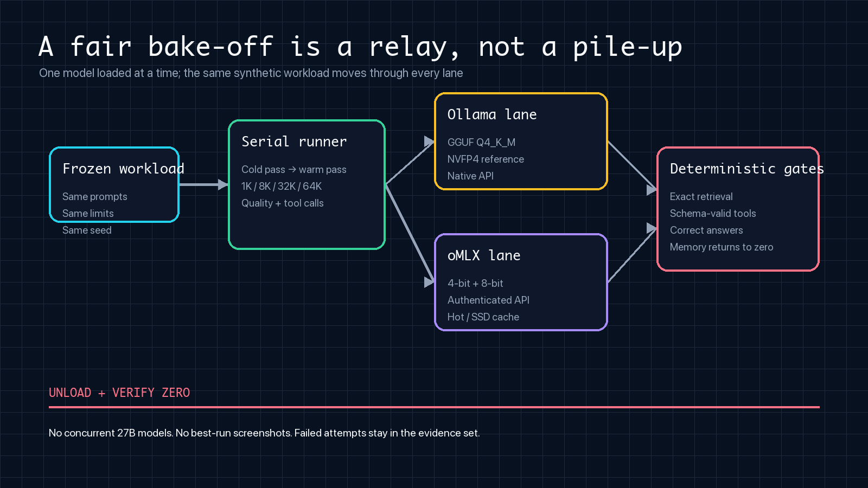Viewport: 868px width, 488px height.
Task: Click the 'Same limits' line
Action: pos(88,214)
